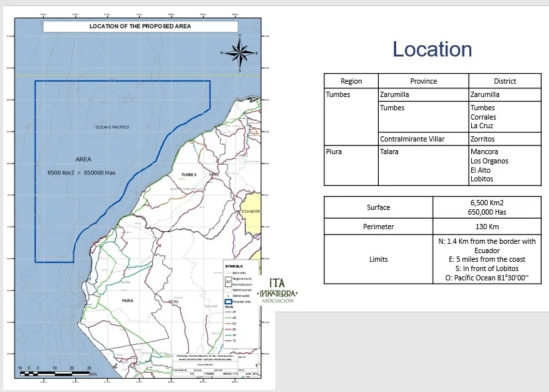
Task: Select the map title 'Location of the Proposed Area'
Action: click(x=140, y=27)
